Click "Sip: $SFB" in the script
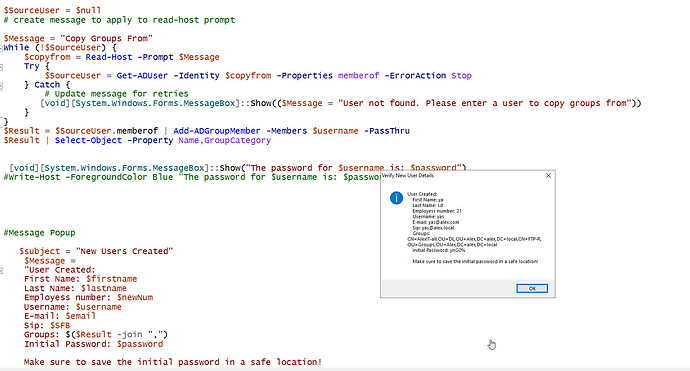 pos(47,325)
